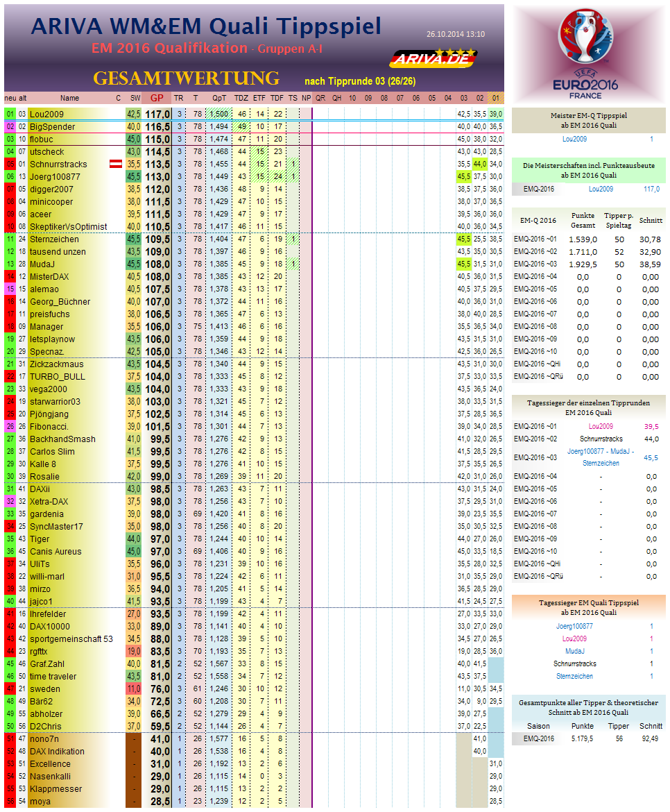Click highlighted 44,0 score in Schnurrstracks row
The width and height of the screenshot is (670, 812).
479,164
